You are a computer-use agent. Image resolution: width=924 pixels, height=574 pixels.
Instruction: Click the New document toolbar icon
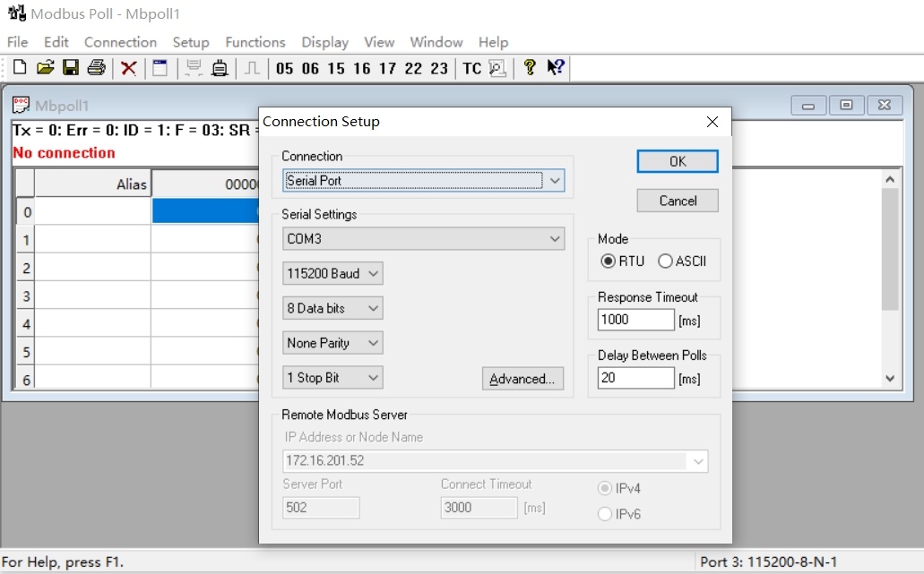pyautogui.click(x=19, y=68)
